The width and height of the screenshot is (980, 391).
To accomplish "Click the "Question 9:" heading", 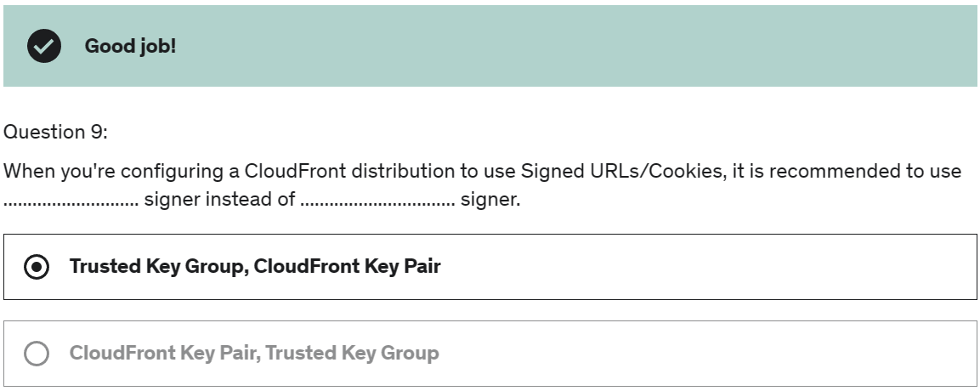I will (x=56, y=133).
